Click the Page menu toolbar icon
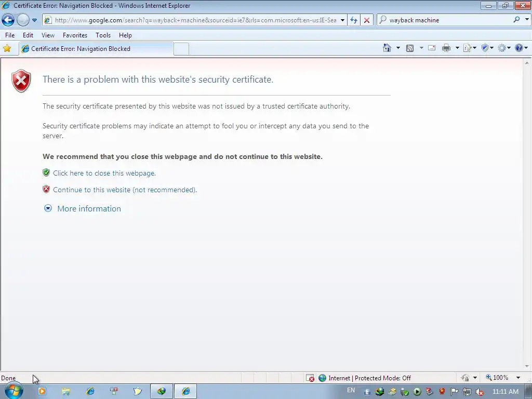This screenshot has height=399, width=532. [468, 48]
